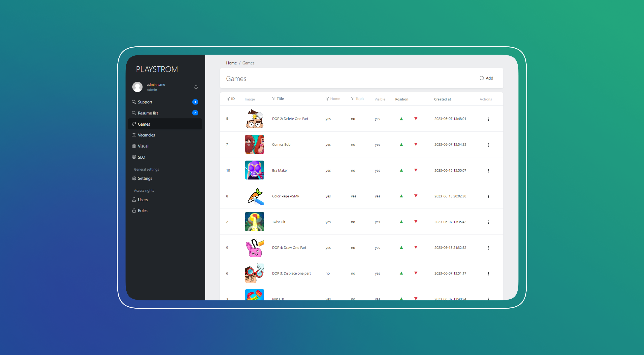The image size is (644, 355).
Task: Go to Vacancies in the sidebar
Action: [x=146, y=135]
